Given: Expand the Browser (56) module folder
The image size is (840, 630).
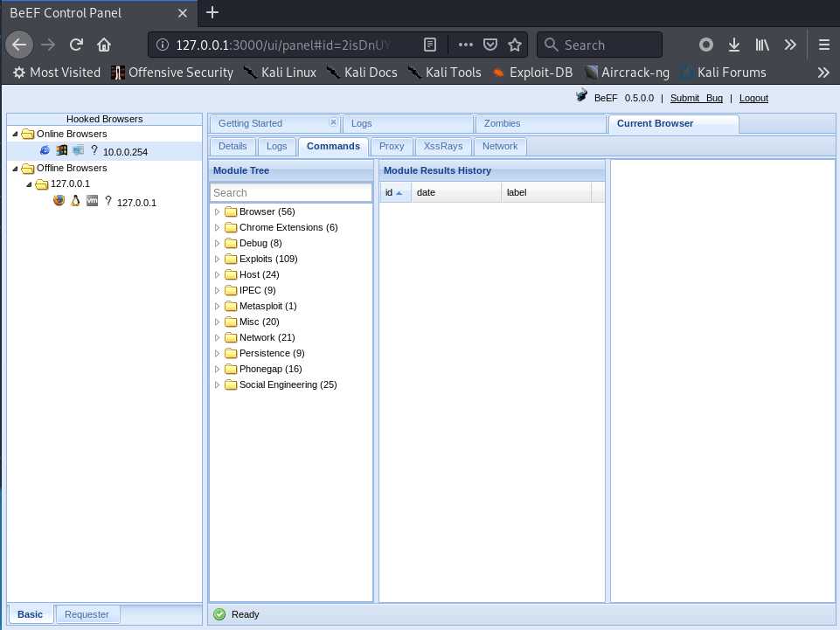Looking at the screenshot, I should [217, 211].
